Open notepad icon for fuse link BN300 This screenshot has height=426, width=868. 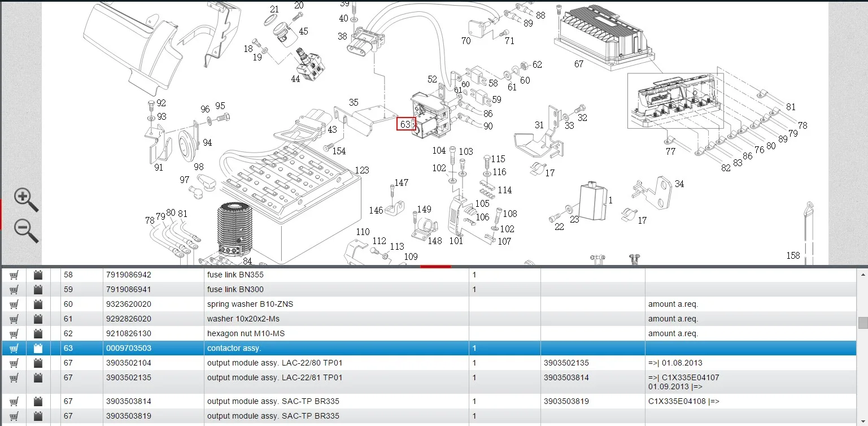point(38,290)
